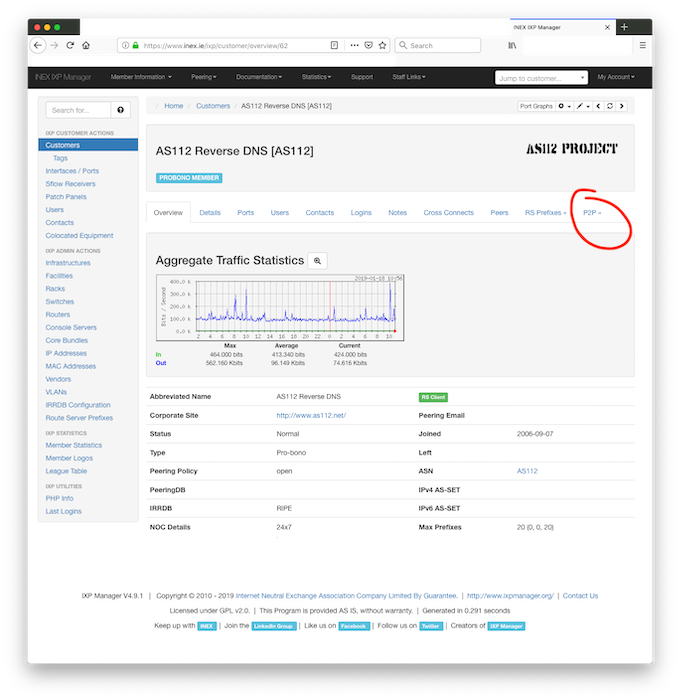Bookmark this page with the star
Screen dimensions: 680x700
382,45
